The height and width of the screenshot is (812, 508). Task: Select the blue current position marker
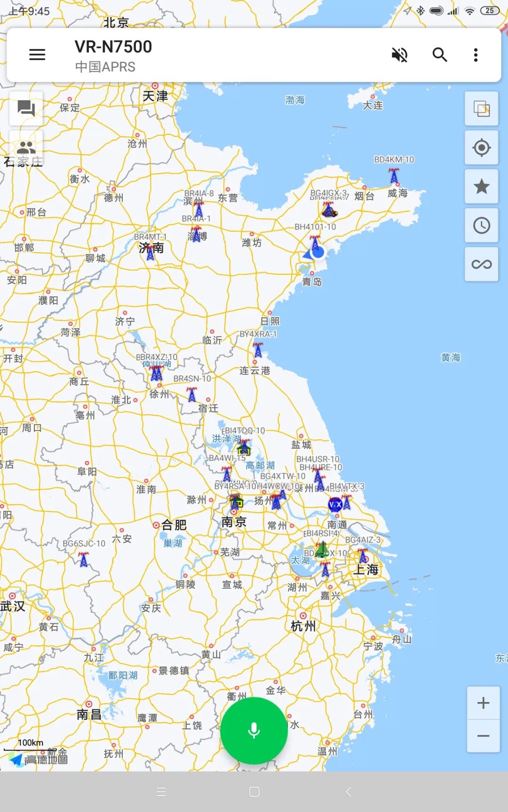(x=318, y=252)
